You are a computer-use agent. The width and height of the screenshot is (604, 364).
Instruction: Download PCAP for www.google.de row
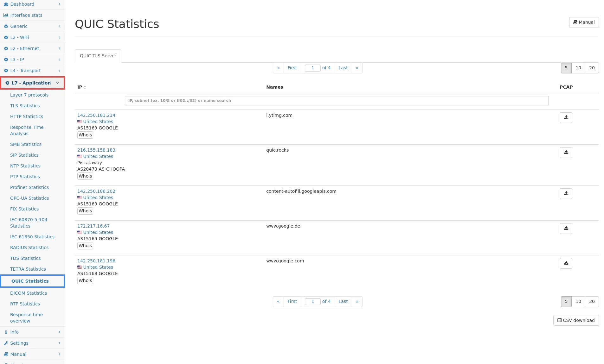coord(566,229)
